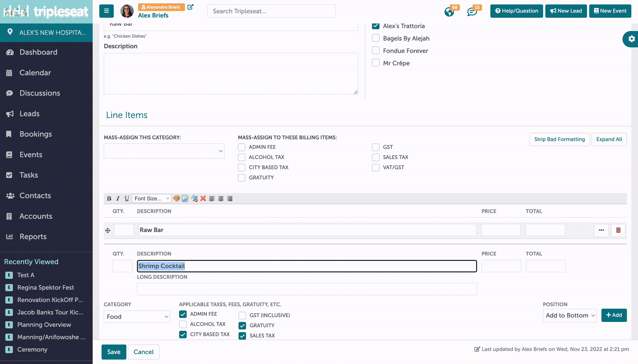The image size is (638, 364).
Task: Toggle underline formatting in line item toolbar
Action: 127,198
